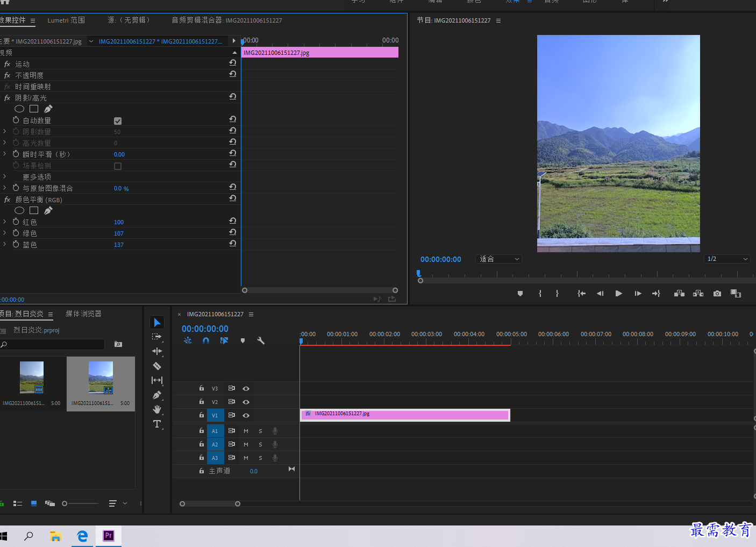Viewport: 756px width, 547px height.
Task: Click the Lift button in program monitor
Action: [679, 294]
